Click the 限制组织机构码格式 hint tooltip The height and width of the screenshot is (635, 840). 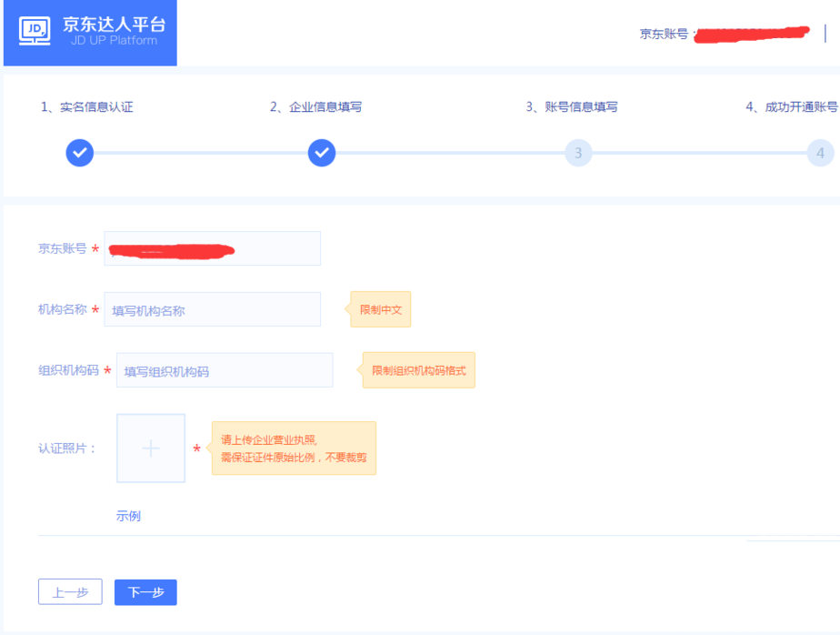coord(418,370)
